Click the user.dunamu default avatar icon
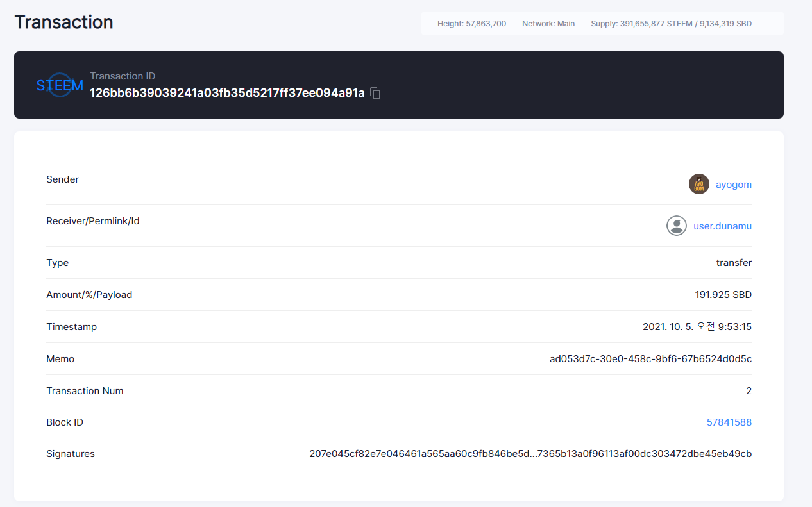The image size is (812, 507). (x=677, y=226)
